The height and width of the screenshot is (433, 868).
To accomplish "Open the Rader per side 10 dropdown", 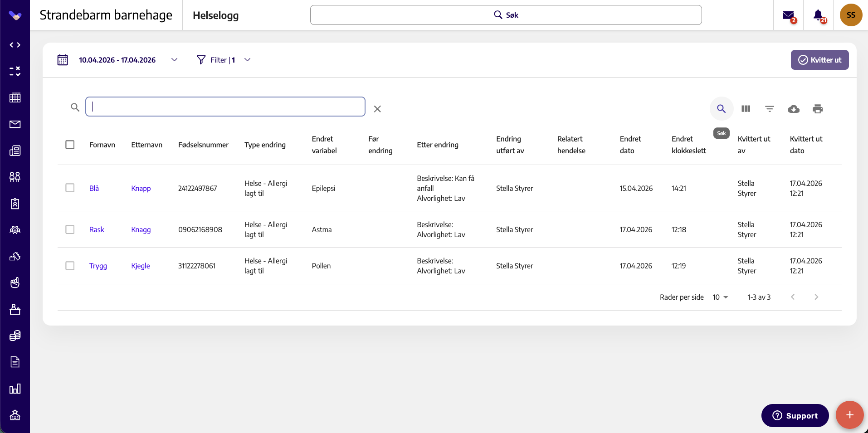I will pyautogui.click(x=720, y=297).
